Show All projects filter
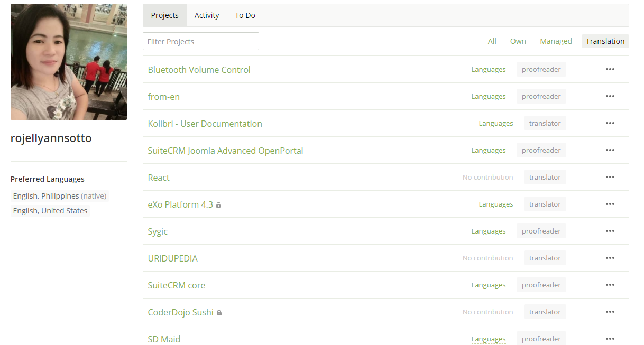 492,41
